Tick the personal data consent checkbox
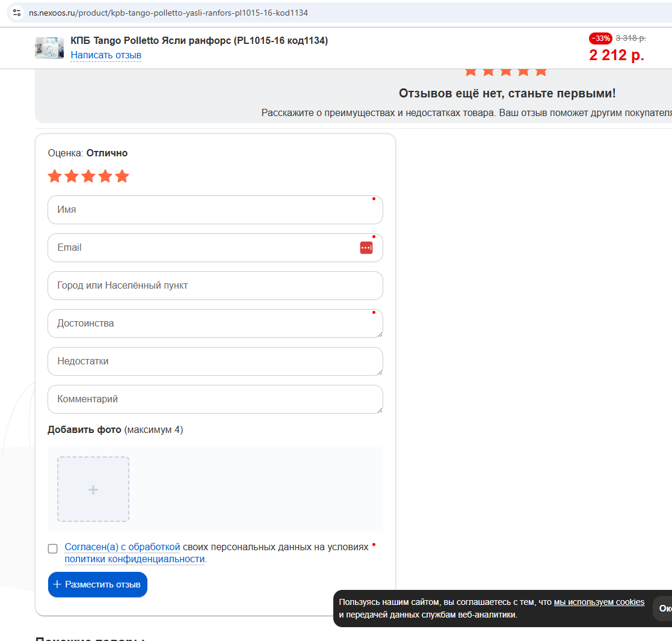 click(x=53, y=548)
